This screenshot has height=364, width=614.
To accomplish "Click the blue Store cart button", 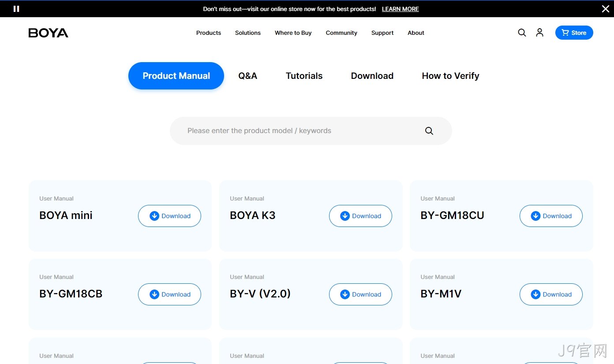I will click(574, 33).
